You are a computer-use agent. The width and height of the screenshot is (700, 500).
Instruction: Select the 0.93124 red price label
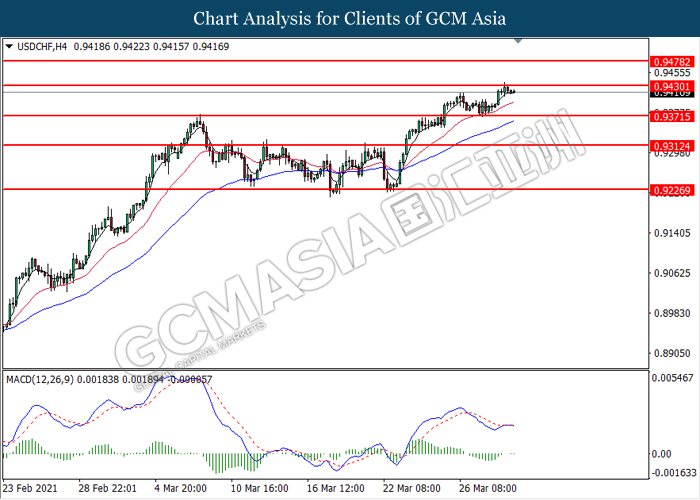(x=672, y=146)
